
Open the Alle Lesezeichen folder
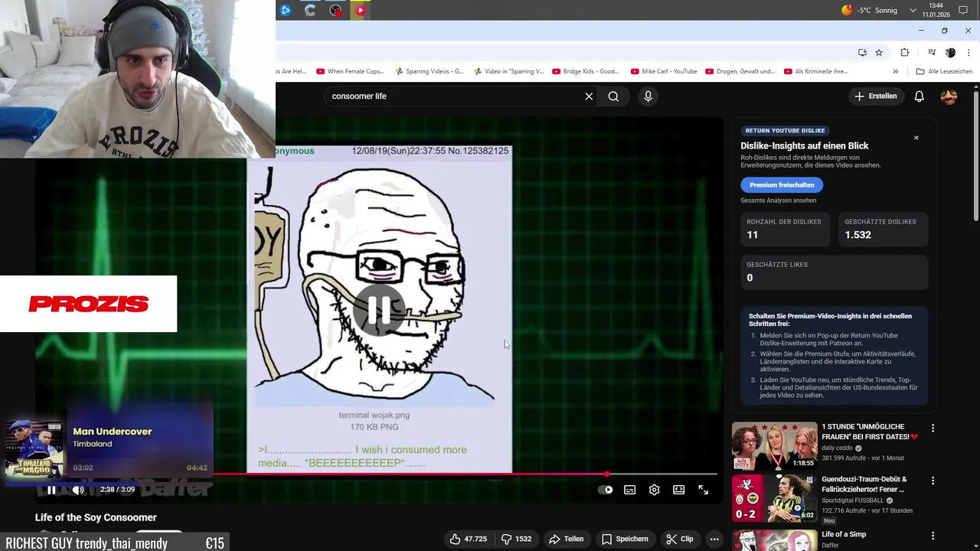pyautogui.click(x=944, y=71)
